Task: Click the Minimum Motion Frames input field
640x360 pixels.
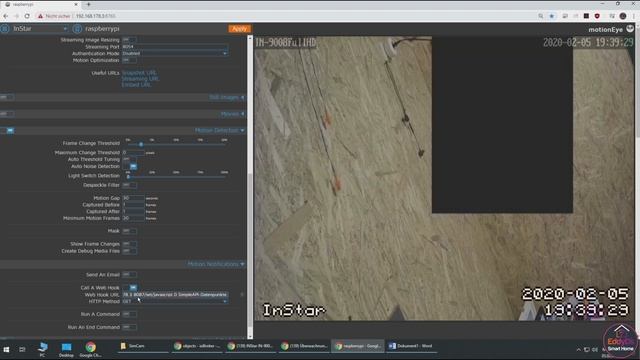Action: (x=133, y=218)
